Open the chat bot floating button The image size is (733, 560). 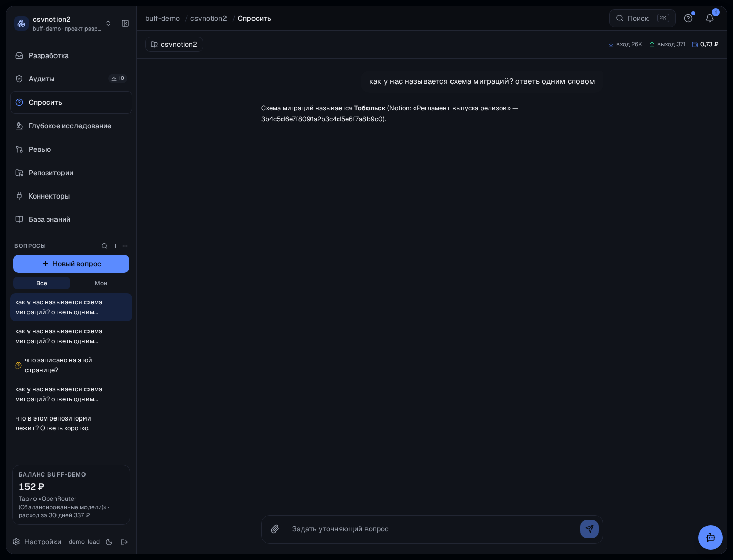[x=711, y=538]
